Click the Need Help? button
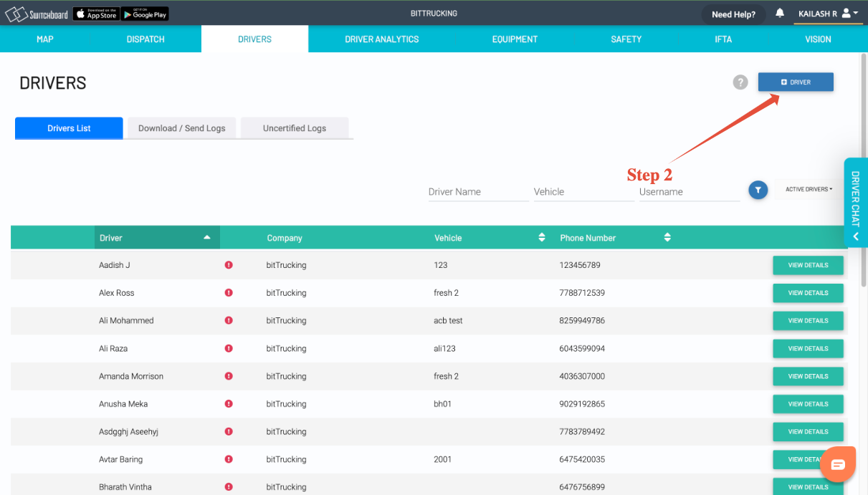The height and width of the screenshot is (495, 868). point(733,14)
